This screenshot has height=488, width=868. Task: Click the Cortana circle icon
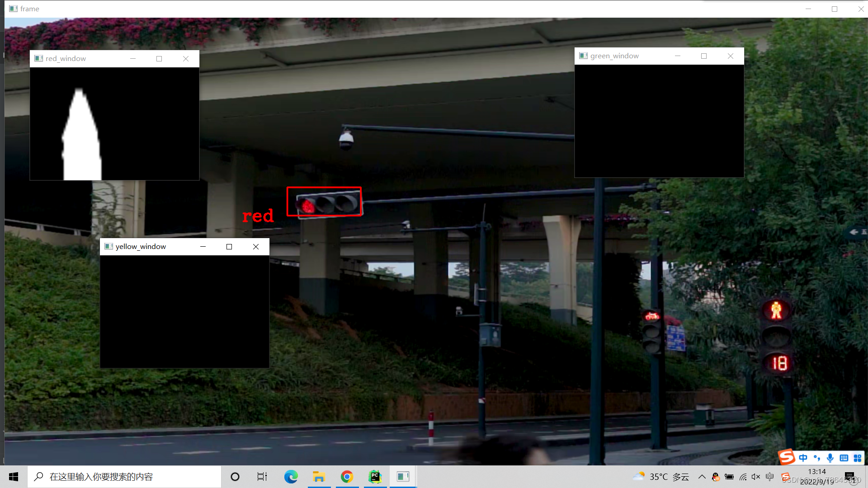[x=235, y=477]
